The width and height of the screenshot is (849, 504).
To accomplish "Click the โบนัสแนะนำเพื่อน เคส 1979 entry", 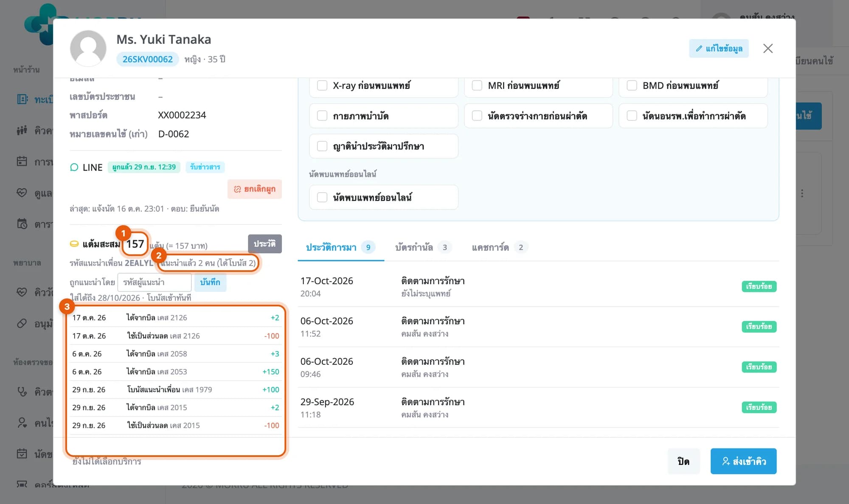I will pos(175,389).
